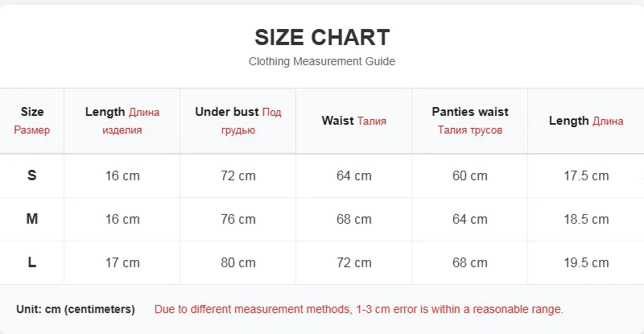The height and width of the screenshot is (334, 644).
Task: Click the Panties waist column header
Action: pyautogui.click(x=470, y=121)
